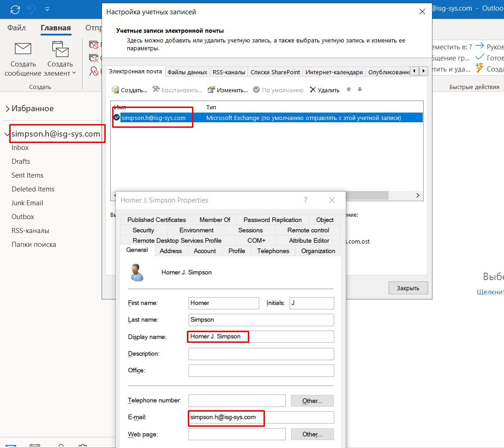The height and width of the screenshot is (448, 504).
Task: Open the Sent Items folder
Action: click(27, 175)
